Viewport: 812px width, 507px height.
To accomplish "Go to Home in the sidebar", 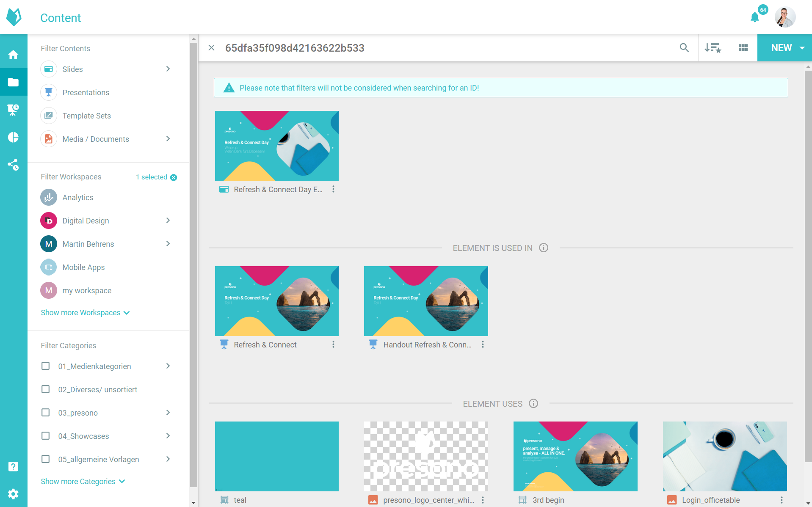I will coord(14,55).
